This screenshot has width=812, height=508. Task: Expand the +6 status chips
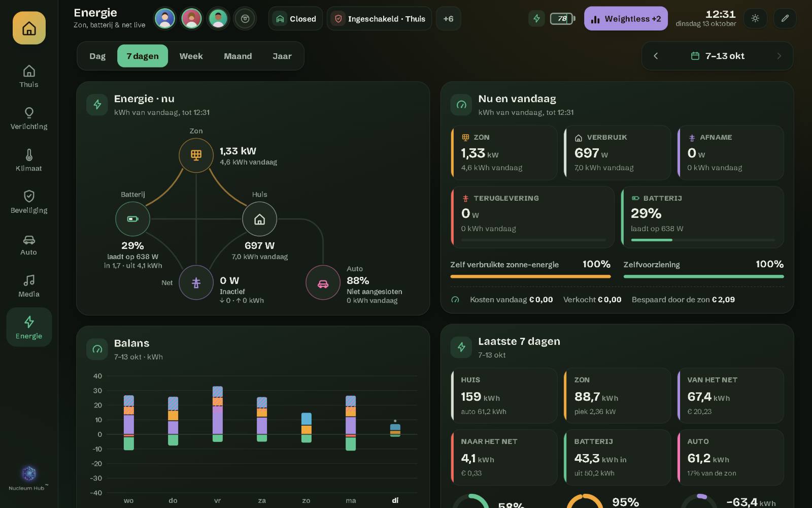(448, 19)
